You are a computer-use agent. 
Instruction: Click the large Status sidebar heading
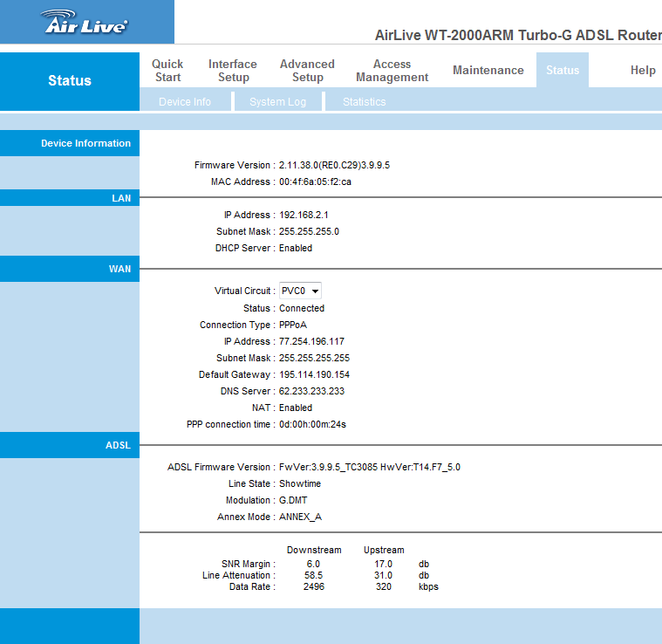click(70, 80)
